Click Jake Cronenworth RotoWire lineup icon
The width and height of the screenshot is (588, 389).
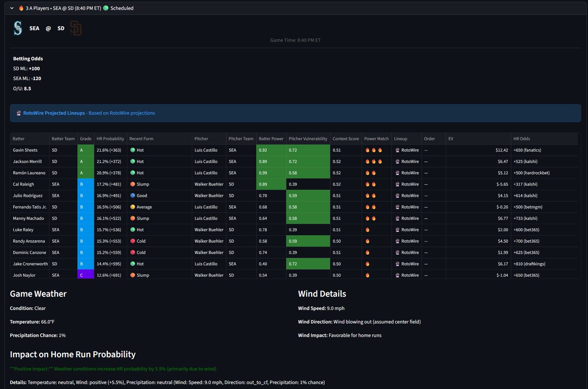[x=397, y=264]
